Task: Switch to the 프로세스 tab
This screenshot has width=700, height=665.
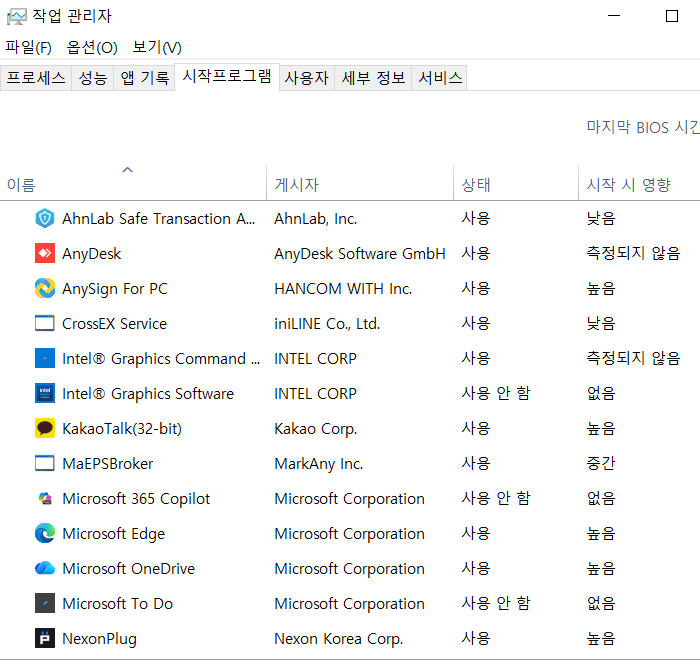Action: point(36,78)
